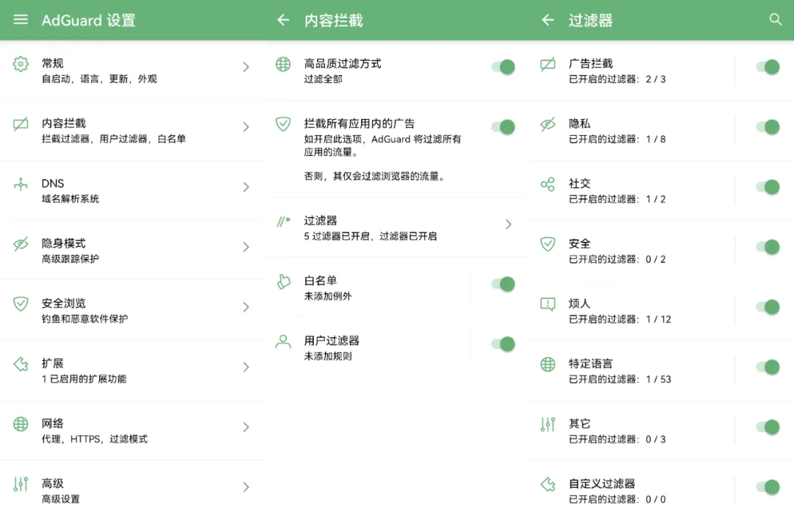This screenshot has width=794, height=532.
Task: Click the shield icon for 拦截所有应用内的广告
Action: [283, 124]
